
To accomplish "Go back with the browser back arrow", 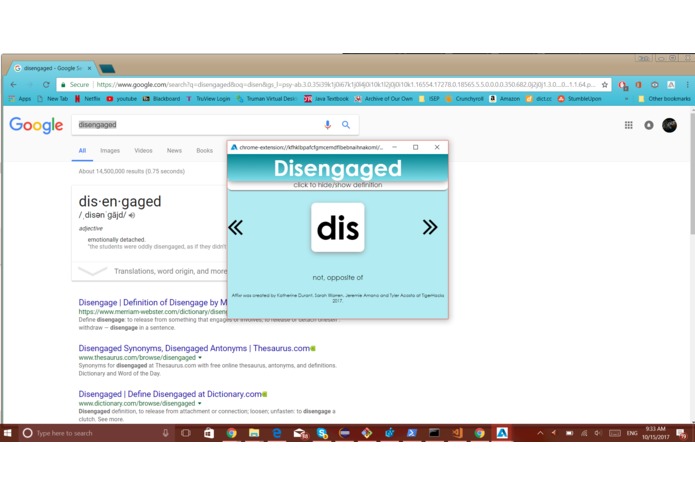I will 13,85.
